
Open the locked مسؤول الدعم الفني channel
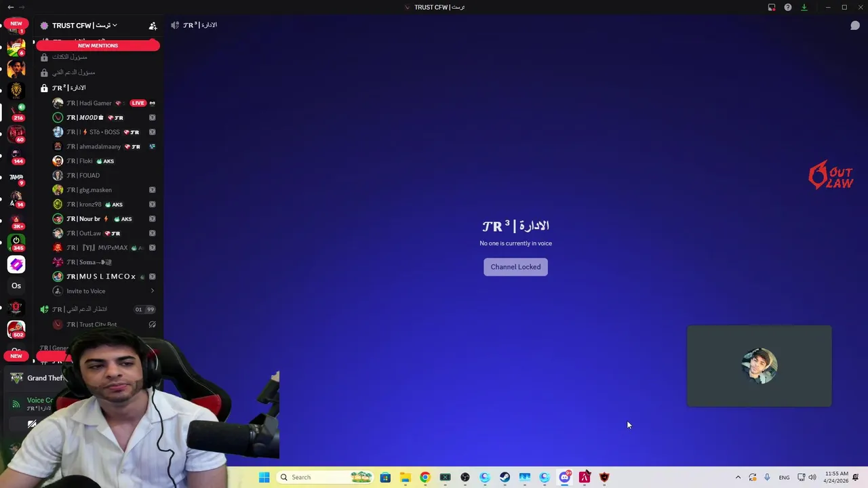tap(98, 73)
